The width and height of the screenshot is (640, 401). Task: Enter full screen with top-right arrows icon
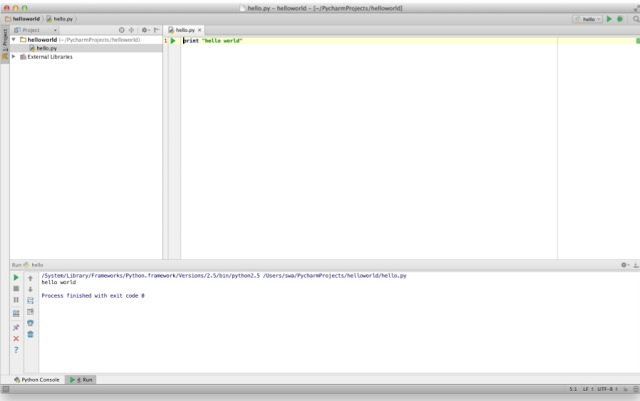point(636,8)
